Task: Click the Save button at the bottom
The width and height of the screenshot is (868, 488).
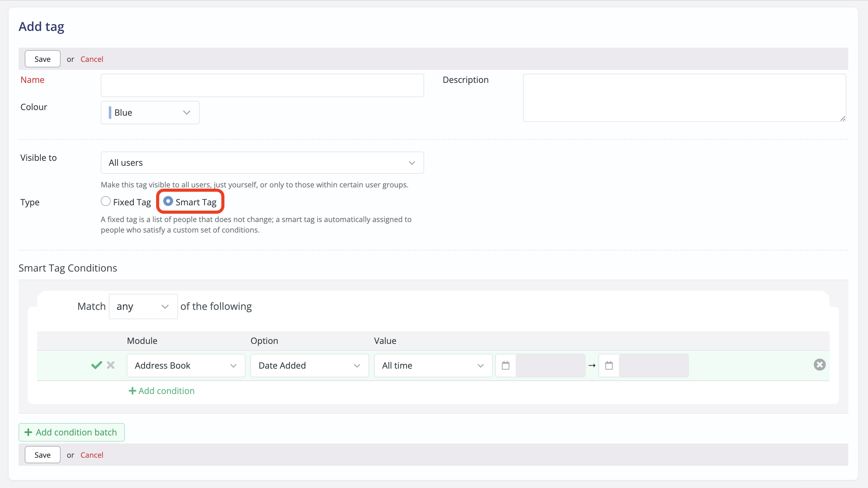Action: [x=42, y=454]
